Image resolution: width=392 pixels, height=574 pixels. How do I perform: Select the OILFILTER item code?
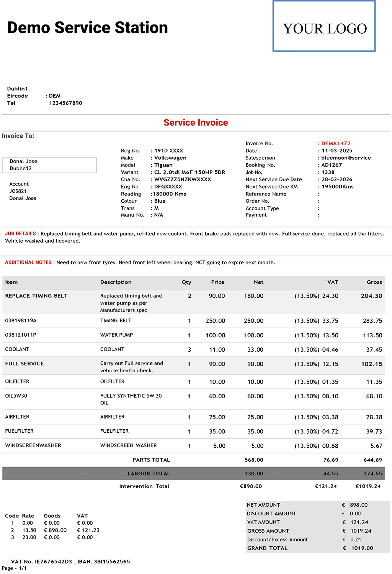17,382
